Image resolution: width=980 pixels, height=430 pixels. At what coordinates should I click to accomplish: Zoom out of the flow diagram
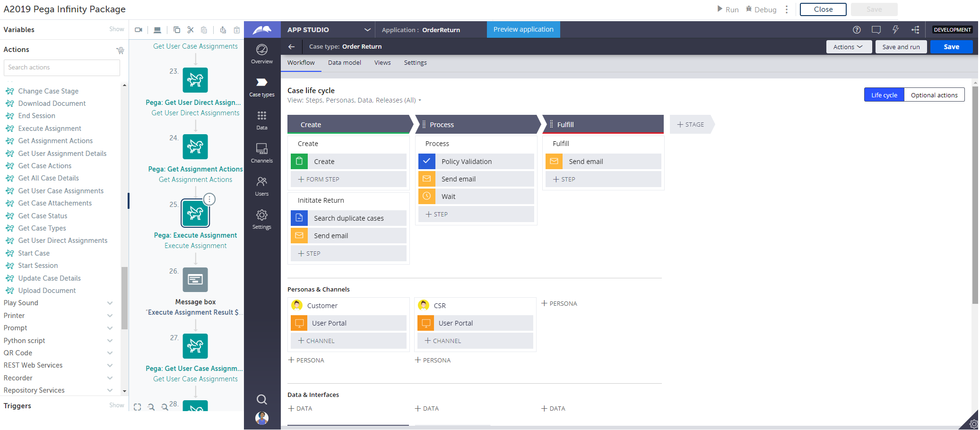click(151, 407)
